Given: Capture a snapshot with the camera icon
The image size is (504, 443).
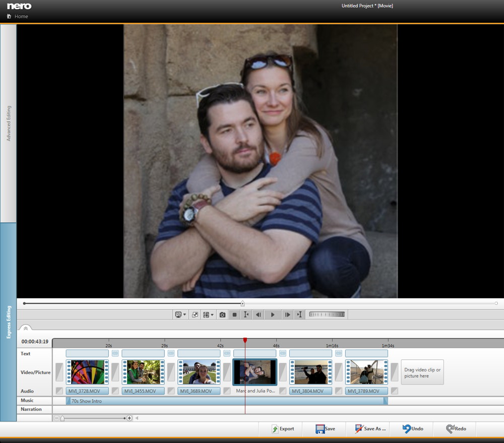Looking at the screenshot, I should click(222, 314).
